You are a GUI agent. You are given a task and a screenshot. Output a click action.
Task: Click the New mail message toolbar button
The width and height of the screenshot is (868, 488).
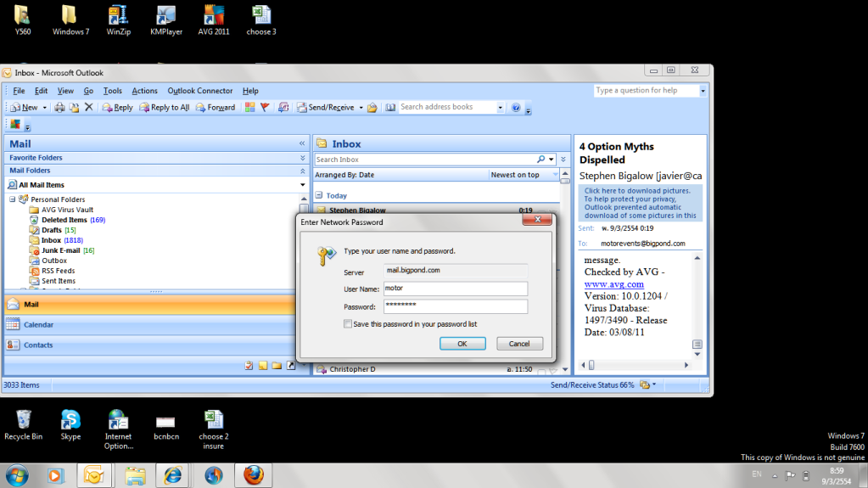point(25,108)
